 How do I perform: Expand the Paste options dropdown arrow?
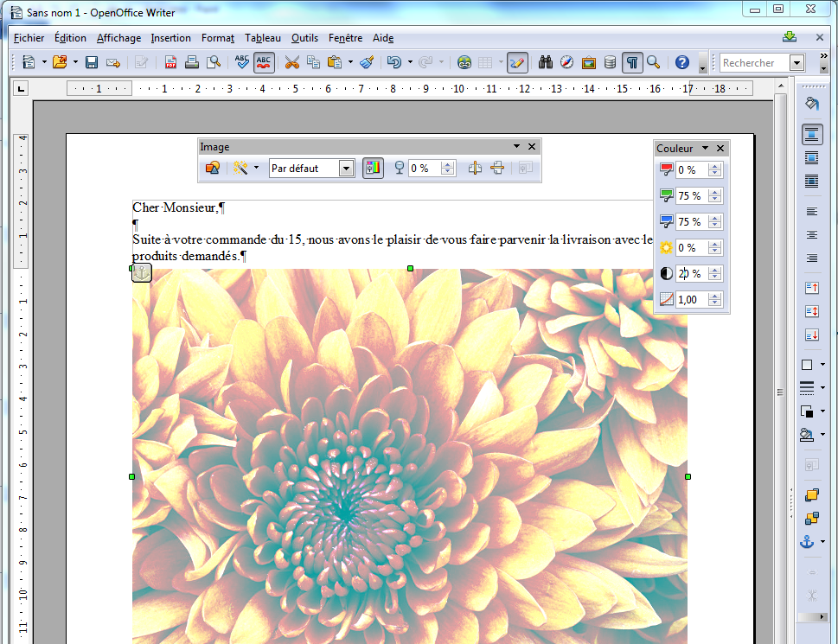coord(350,62)
